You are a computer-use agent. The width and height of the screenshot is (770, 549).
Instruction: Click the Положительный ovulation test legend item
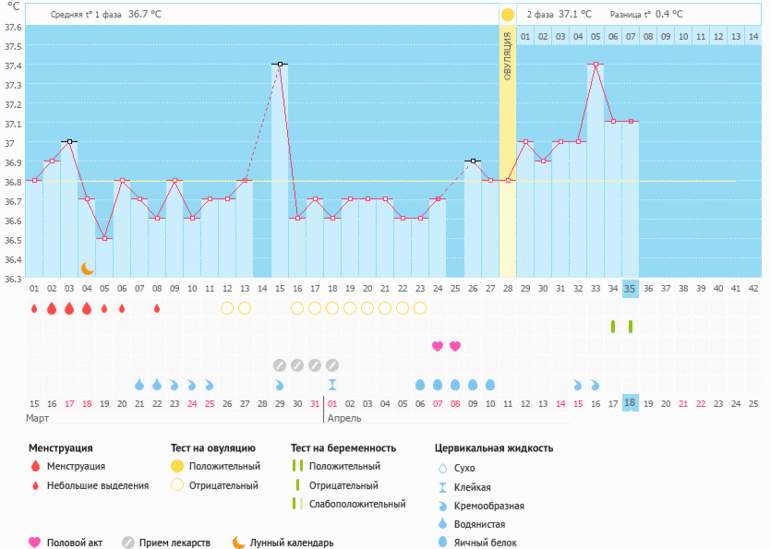(x=215, y=466)
